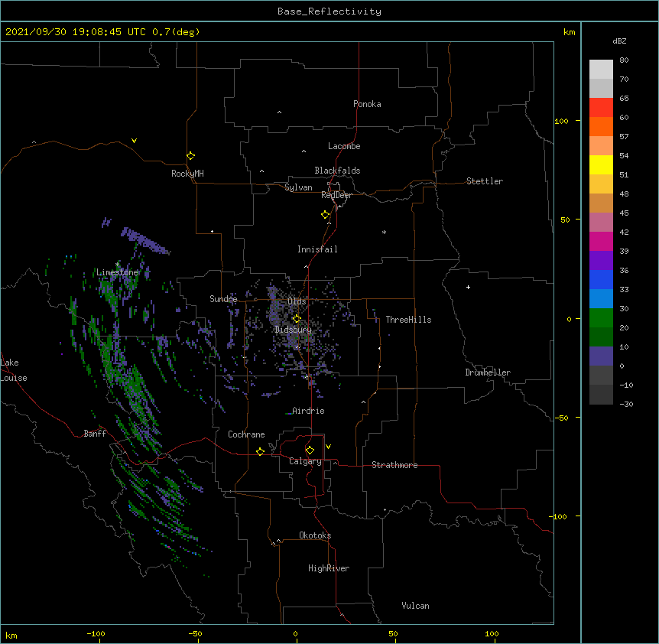
Task: Click the RockyMH label
Action: 187,174
